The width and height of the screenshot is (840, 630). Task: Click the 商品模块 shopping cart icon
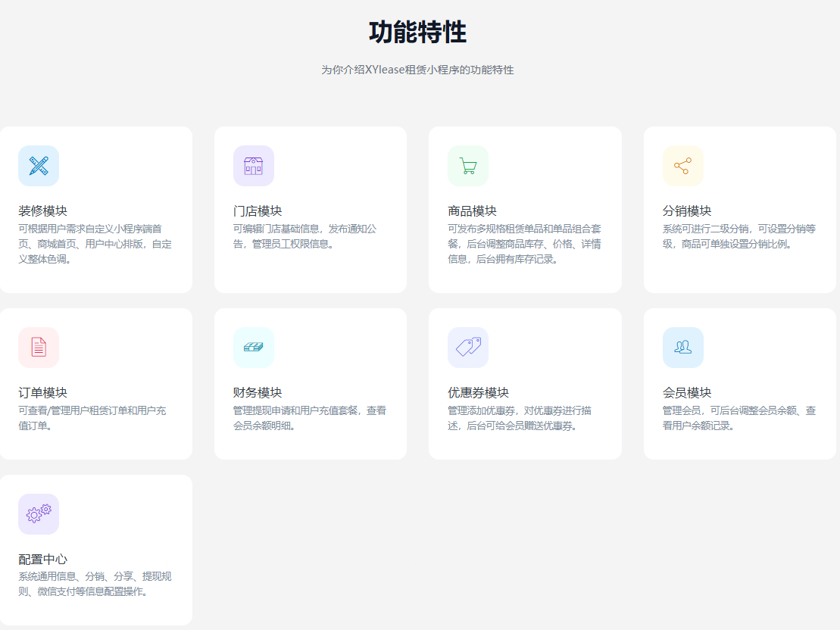coord(468,166)
